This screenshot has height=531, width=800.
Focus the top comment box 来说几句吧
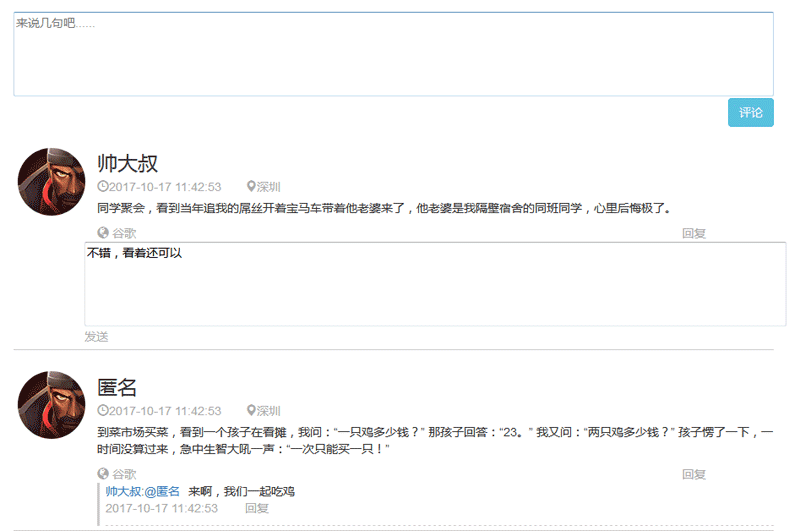(393, 54)
